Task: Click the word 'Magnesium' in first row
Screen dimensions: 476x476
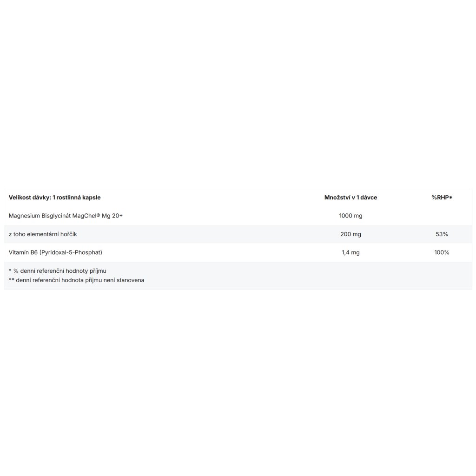Action: (x=24, y=216)
